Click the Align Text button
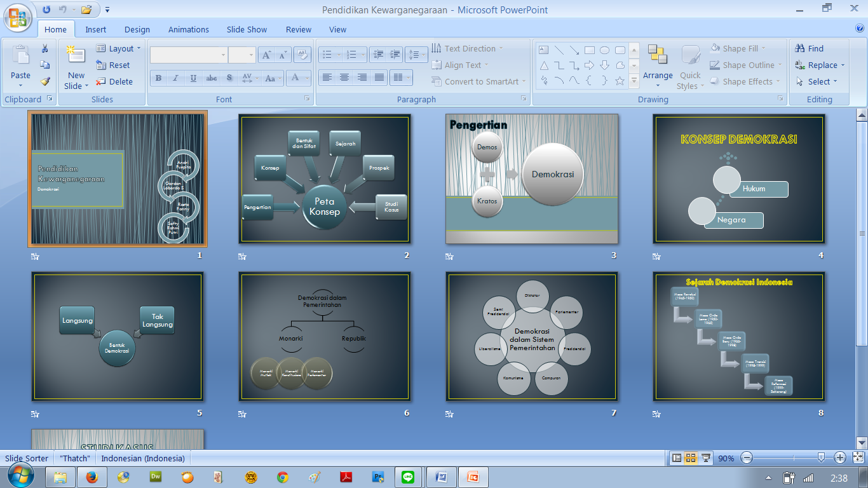The image size is (868, 488). pyautogui.click(x=460, y=65)
